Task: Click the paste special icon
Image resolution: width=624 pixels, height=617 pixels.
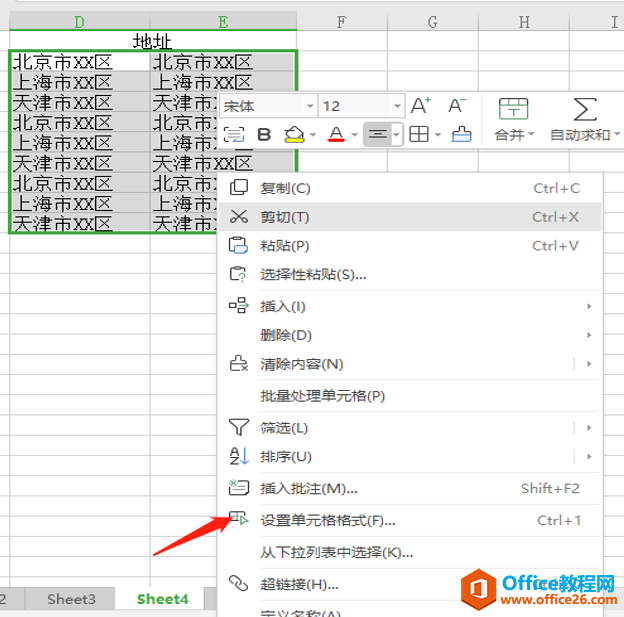Action: point(238,274)
